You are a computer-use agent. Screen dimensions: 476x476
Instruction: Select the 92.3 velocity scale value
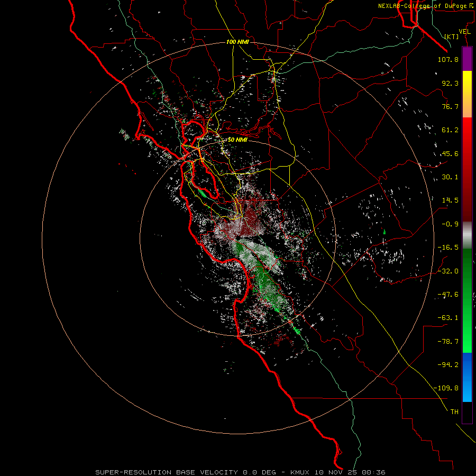pyautogui.click(x=450, y=83)
